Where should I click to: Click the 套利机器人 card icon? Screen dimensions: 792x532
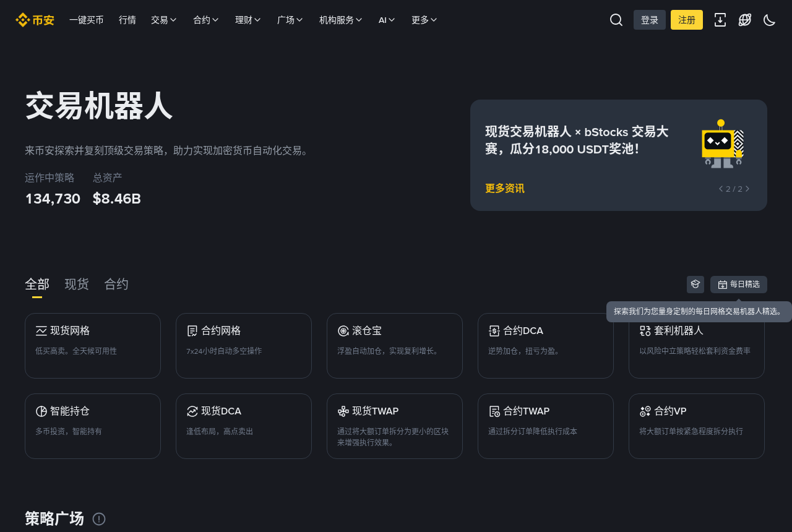(x=645, y=331)
